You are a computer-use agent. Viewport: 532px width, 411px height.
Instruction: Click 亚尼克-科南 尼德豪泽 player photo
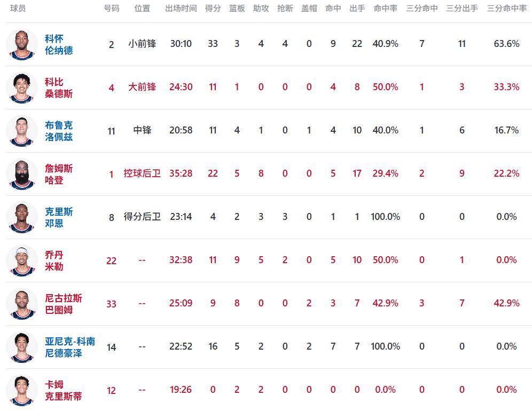(22, 347)
